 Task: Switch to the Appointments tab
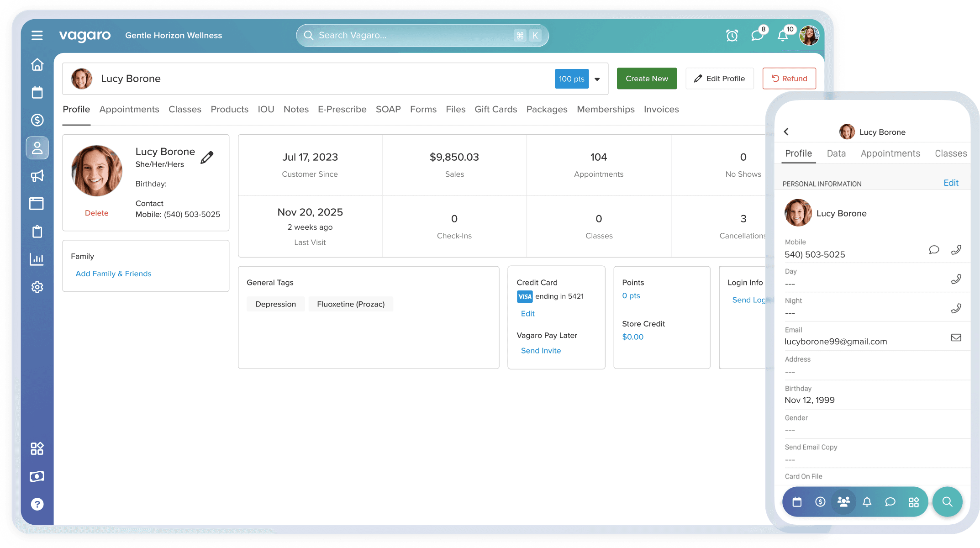[x=129, y=110]
